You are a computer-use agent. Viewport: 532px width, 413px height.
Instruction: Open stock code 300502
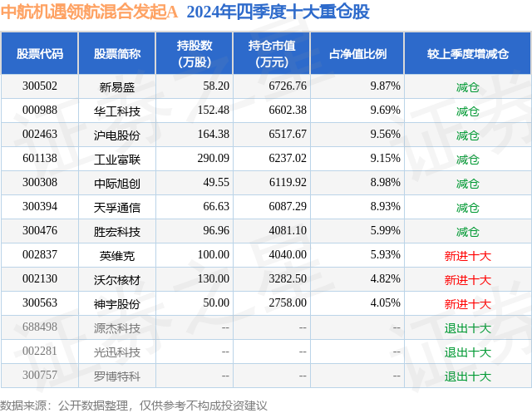coord(40,86)
